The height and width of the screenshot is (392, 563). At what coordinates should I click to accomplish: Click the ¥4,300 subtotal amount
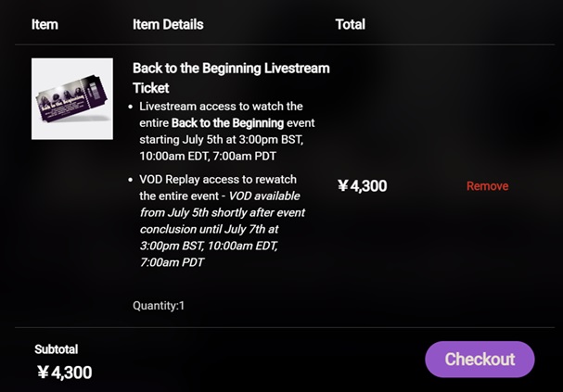coord(64,373)
